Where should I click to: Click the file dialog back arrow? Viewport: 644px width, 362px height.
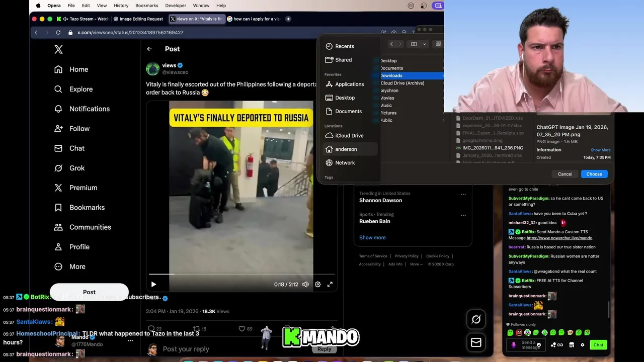click(391, 44)
